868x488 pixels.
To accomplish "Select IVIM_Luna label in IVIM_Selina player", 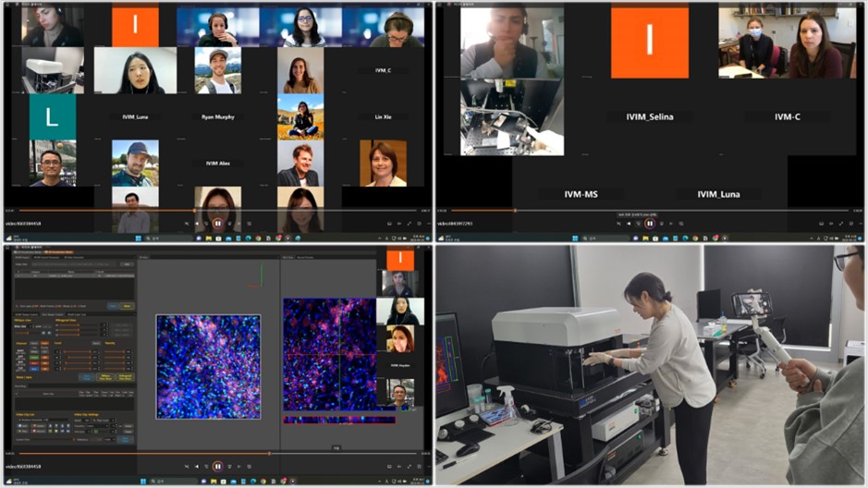I will (x=718, y=194).
